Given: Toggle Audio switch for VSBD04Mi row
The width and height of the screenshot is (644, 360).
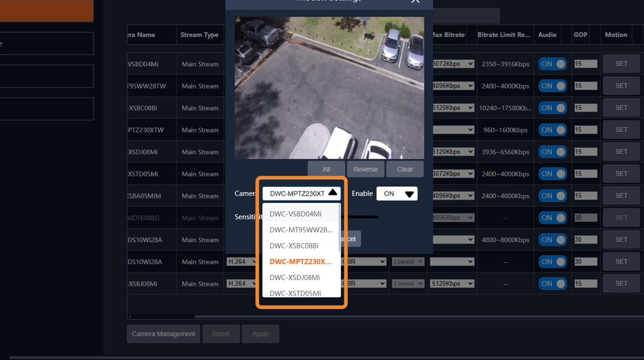Looking at the screenshot, I should coord(553,64).
